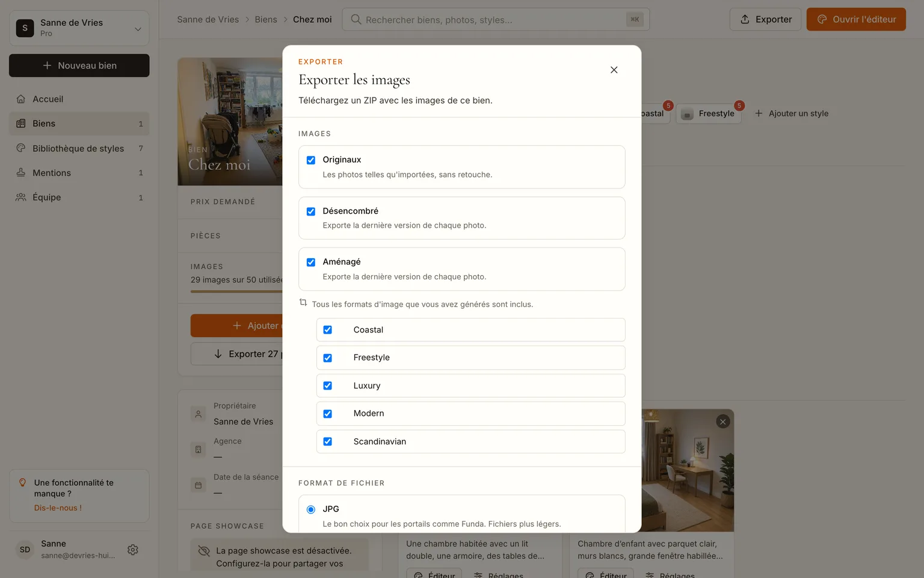924x578 pixels.
Task: Uncheck the Originaux checkbox
Action: pyautogui.click(x=311, y=160)
